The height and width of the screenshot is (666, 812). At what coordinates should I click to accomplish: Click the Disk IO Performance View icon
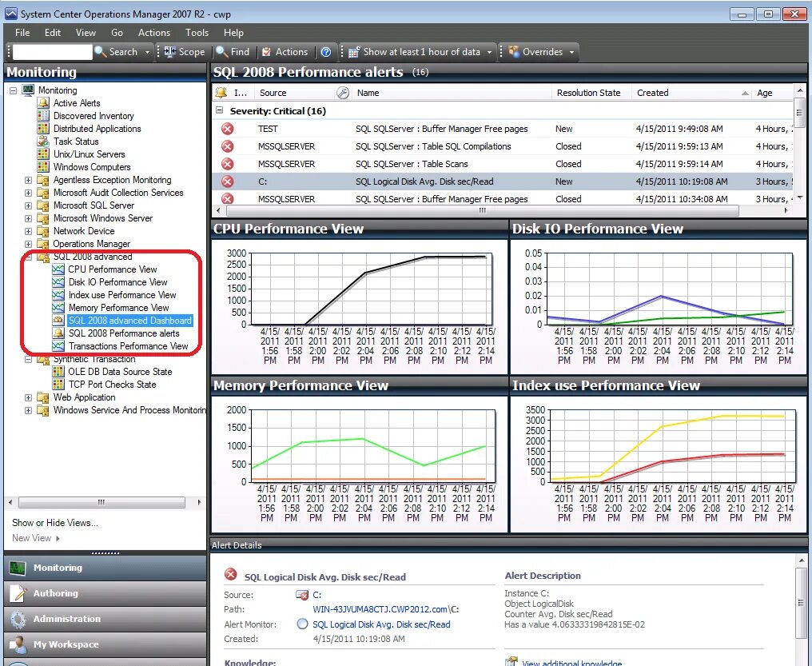[58, 282]
